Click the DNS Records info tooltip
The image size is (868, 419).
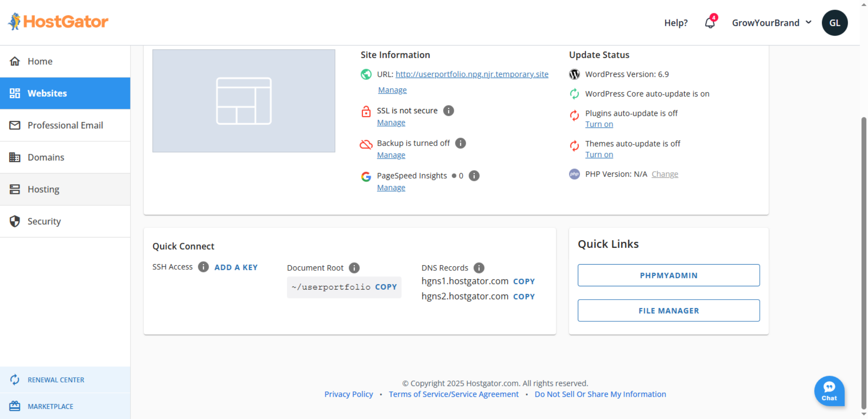479,268
